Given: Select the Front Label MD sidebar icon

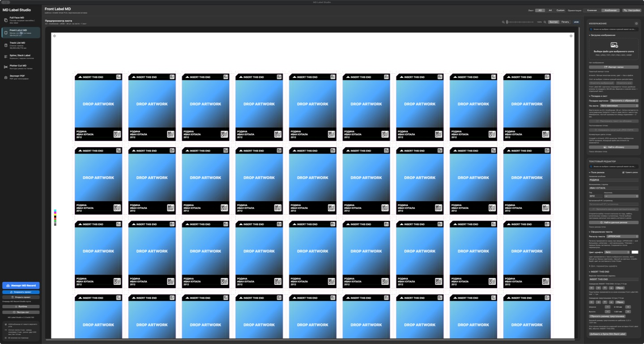Looking at the screenshot, I should pyautogui.click(x=5, y=33).
